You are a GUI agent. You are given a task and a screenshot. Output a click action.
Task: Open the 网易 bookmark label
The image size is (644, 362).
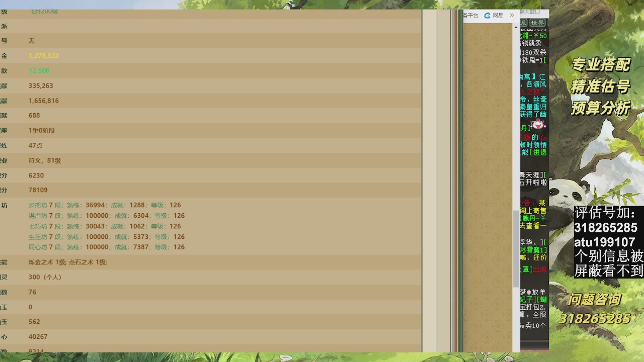(x=498, y=16)
